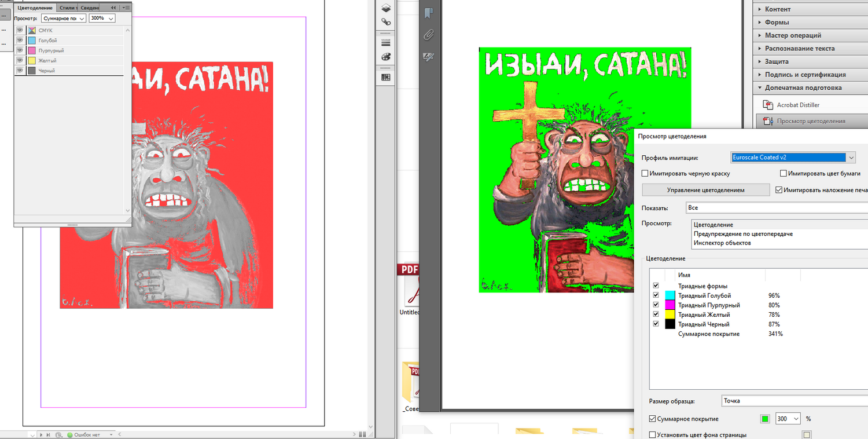Viewport: 868px width, 439px height.
Task: Open the 300% ink limit dropdown
Action: click(102, 18)
